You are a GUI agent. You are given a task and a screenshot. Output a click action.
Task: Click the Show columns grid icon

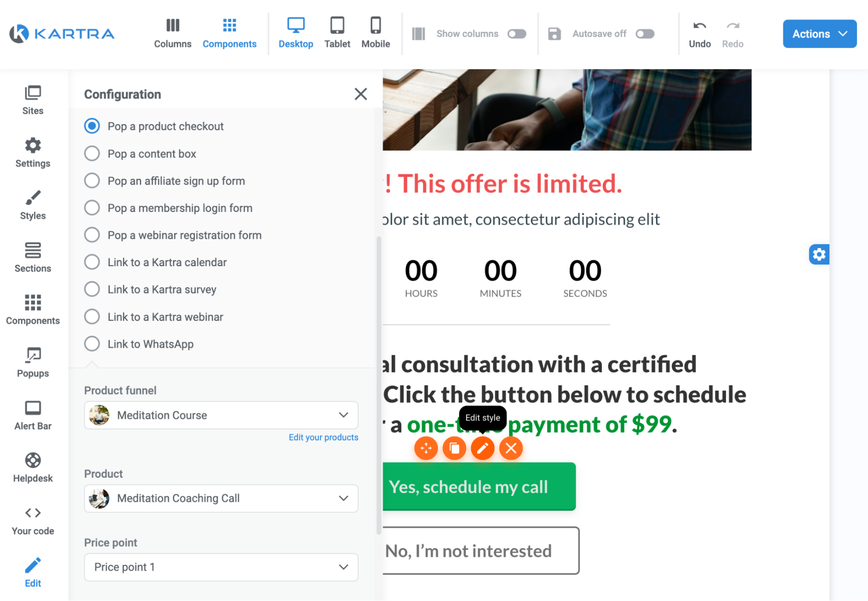click(x=418, y=34)
